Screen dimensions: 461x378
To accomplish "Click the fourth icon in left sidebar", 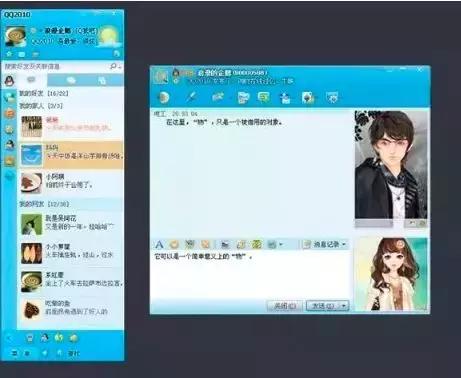I will coord(9,129).
